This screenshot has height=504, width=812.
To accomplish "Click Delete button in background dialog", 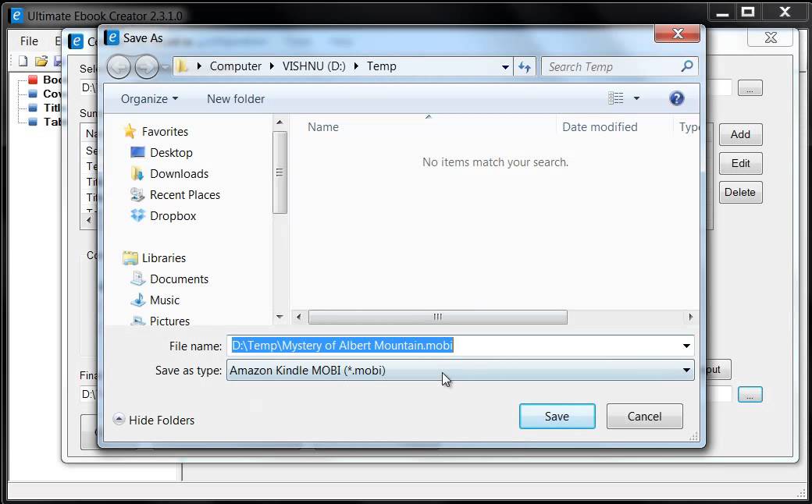I will [740, 193].
